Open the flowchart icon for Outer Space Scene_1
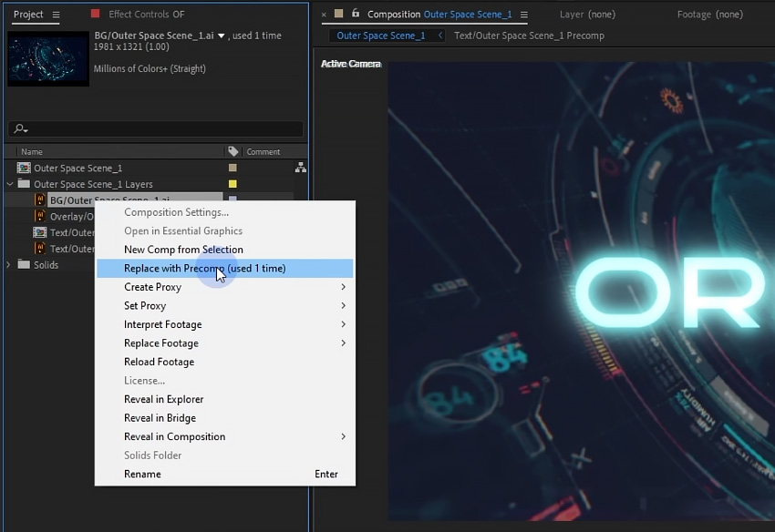Image resolution: width=775 pixels, height=532 pixels. coord(301,168)
